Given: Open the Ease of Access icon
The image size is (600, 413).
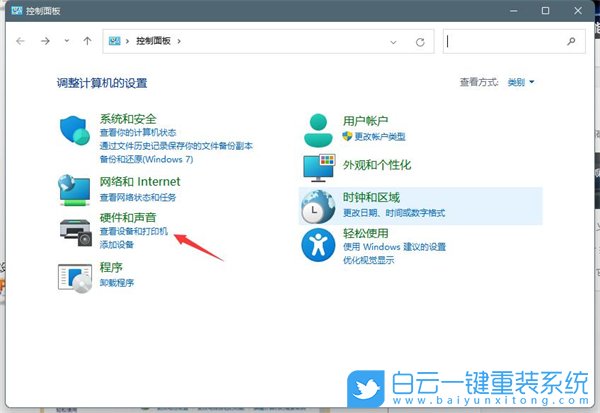Looking at the screenshot, I should click(x=318, y=245).
